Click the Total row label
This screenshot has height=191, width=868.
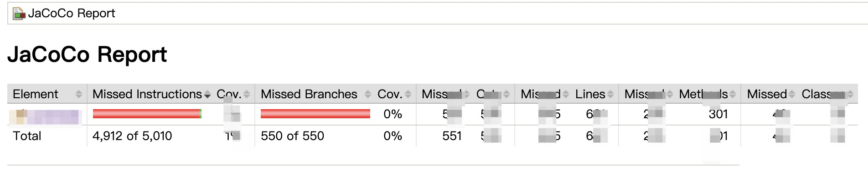coord(27,136)
